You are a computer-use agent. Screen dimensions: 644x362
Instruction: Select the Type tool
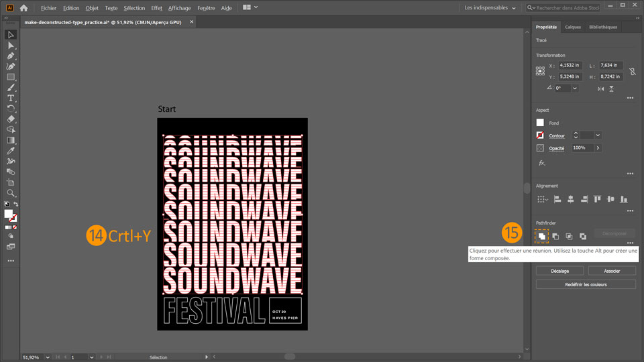tap(11, 98)
